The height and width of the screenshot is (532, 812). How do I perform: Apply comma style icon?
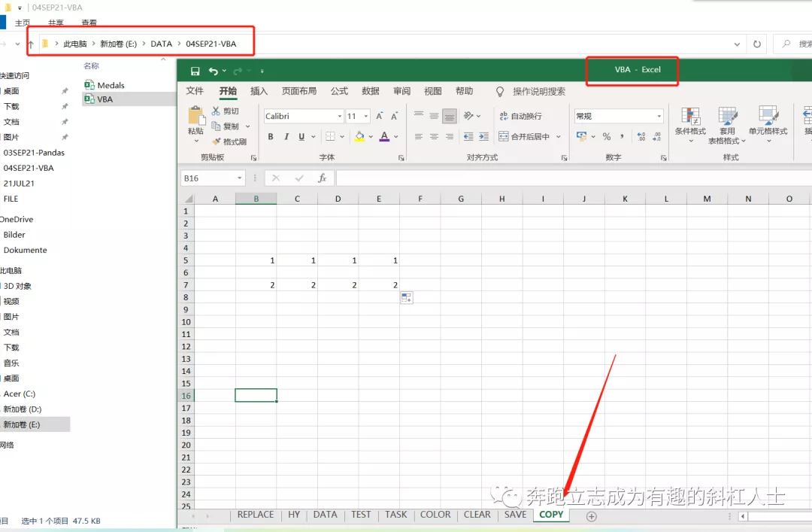pyautogui.click(x=622, y=136)
